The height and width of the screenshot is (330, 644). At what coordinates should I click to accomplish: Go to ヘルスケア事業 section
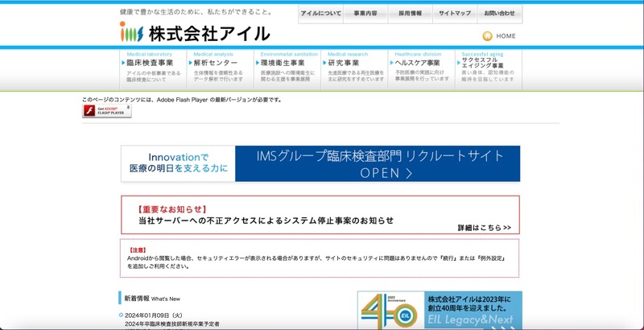click(x=418, y=63)
